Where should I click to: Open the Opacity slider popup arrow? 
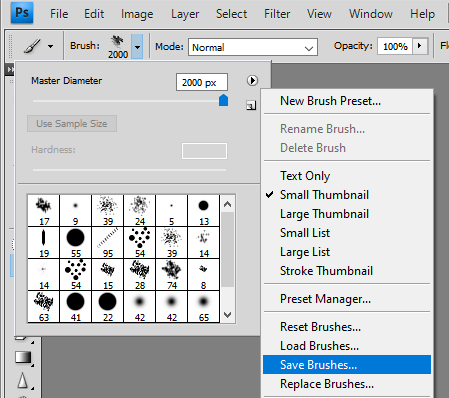(420, 46)
